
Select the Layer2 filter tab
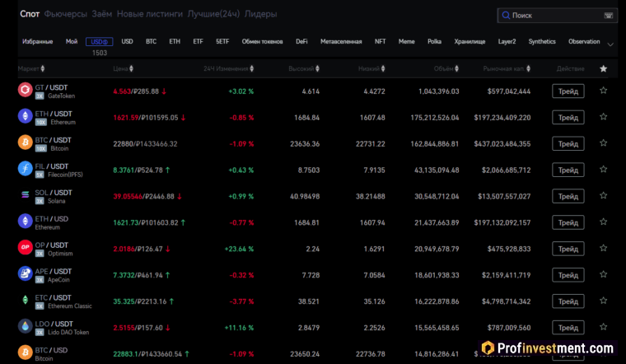click(x=507, y=41)
